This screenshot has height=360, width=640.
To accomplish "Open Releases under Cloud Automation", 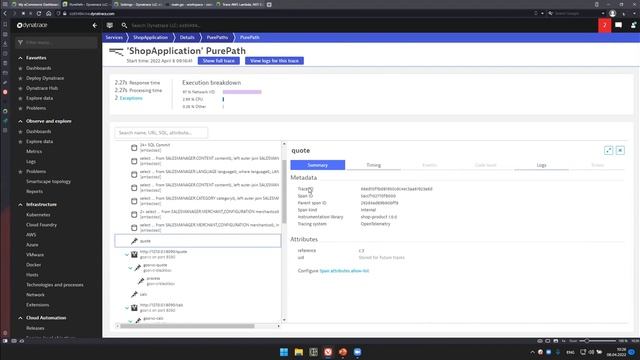I will 35,328.
